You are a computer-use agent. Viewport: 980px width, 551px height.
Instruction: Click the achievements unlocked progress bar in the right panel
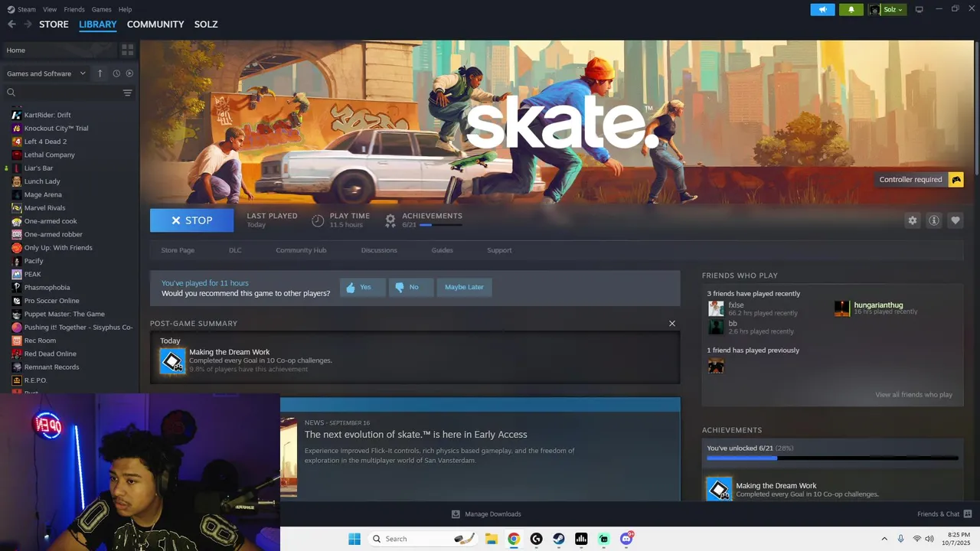click(x=832, y=458)
